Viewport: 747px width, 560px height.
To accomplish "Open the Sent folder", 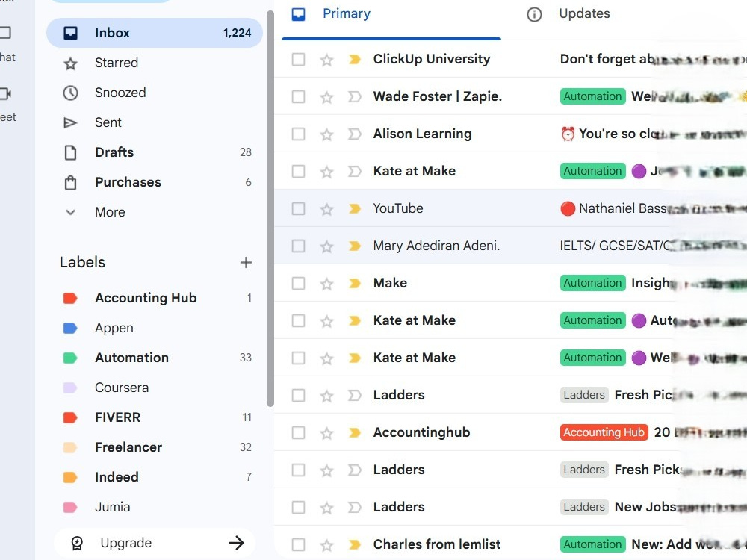I will 155,122.
